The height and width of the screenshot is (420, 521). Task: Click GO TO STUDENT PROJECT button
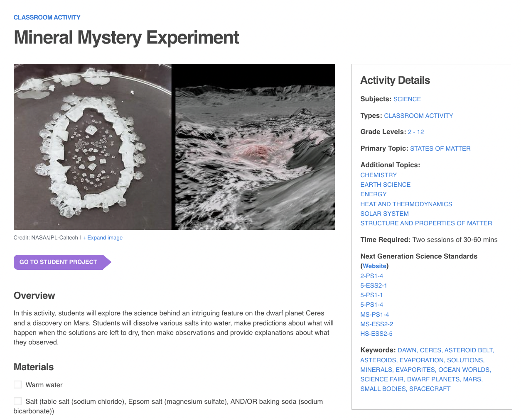tap(58, 262)
